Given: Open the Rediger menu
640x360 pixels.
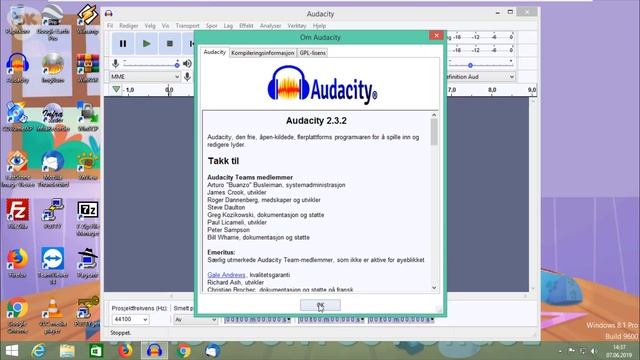Looking at the screenshot, I should pos(129,26).
